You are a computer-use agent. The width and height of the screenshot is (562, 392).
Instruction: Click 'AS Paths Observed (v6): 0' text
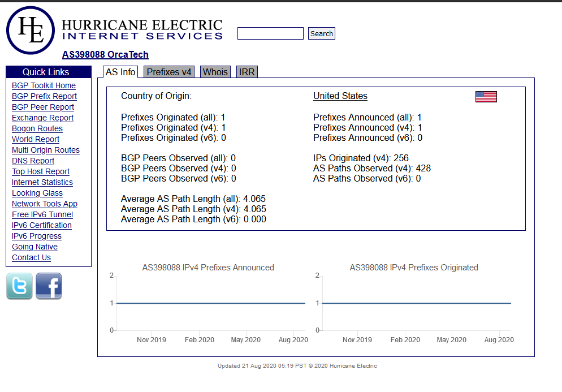[367, 179]
